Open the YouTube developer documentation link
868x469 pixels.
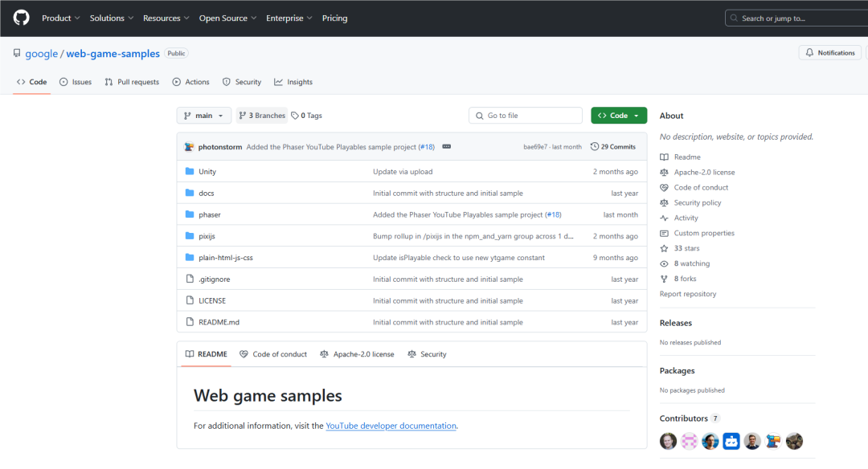click(391, 426)
